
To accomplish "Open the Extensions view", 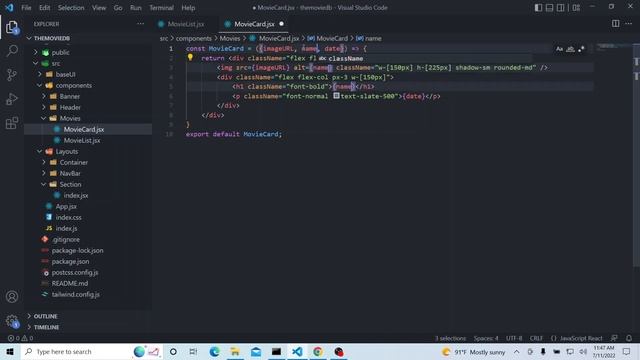I will tap(12, 123).
